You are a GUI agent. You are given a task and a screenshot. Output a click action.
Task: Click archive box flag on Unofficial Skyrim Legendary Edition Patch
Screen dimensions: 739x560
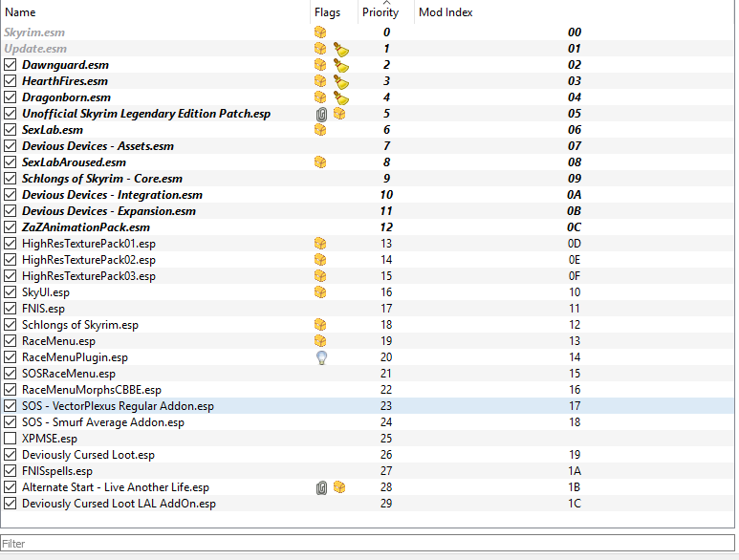(x=339, y=114)
